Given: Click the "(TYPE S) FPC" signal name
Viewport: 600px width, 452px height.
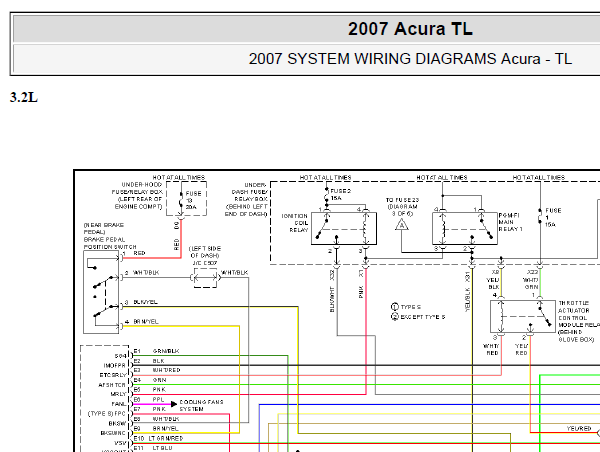Looking at the screenshot, I should click(x=107, y=414).
